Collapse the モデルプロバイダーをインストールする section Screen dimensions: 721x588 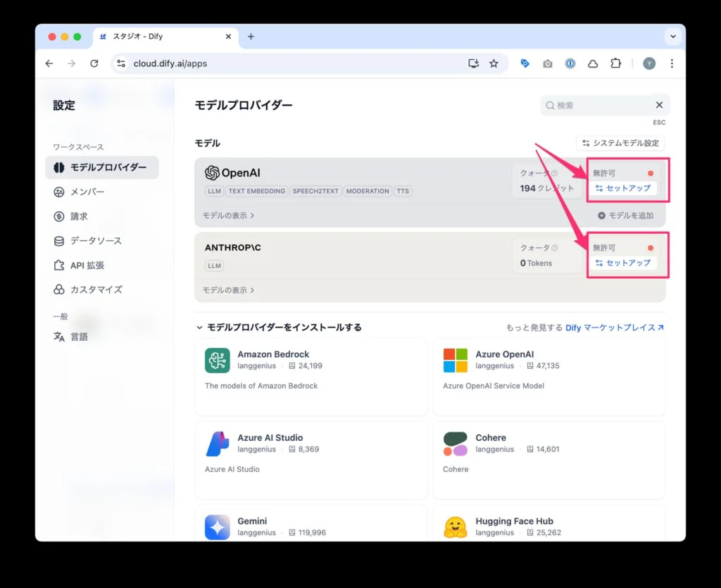199,327
